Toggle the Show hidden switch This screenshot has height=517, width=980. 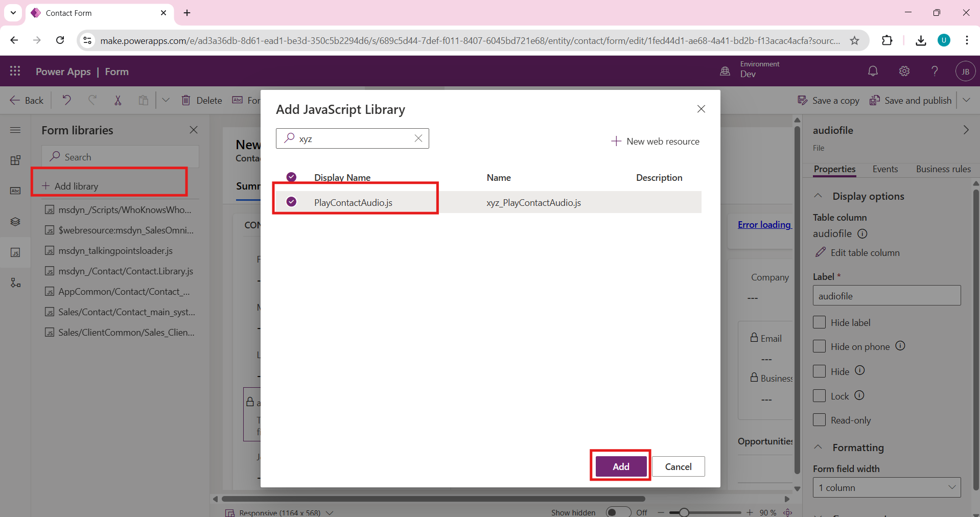[x=618, y=512]
